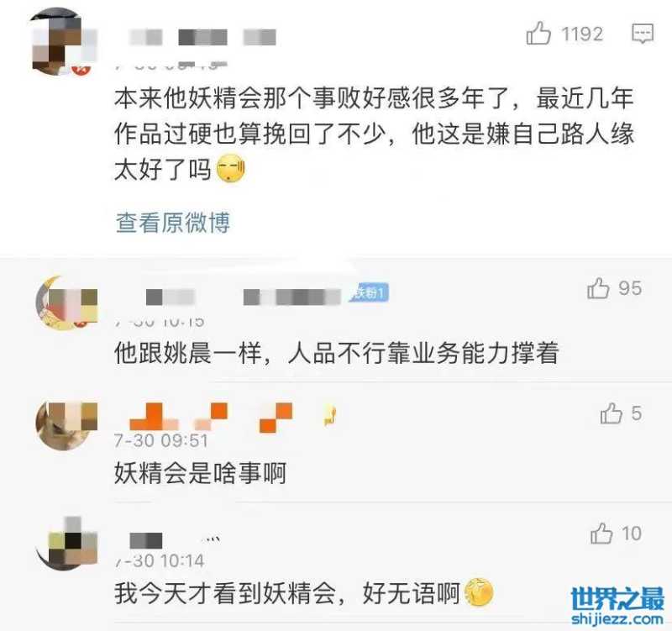The height and width of the screenshot is (631, 672).
Task: Tap the 1192 like count
Action: point(582,34)
